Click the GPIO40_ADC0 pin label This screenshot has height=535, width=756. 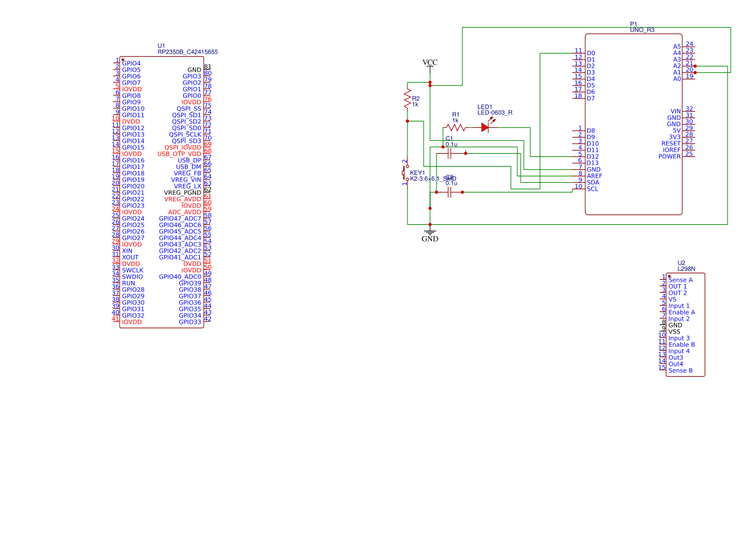click(x=180, y=277)
